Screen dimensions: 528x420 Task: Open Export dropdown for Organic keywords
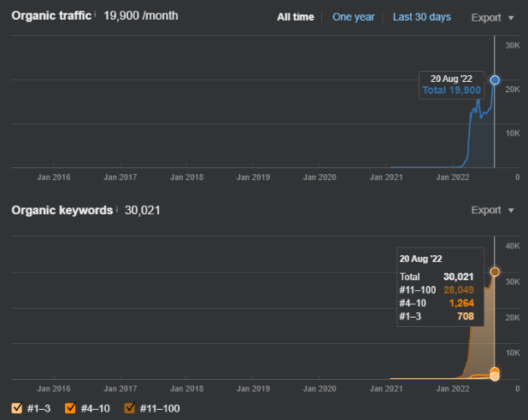[492, 210]
